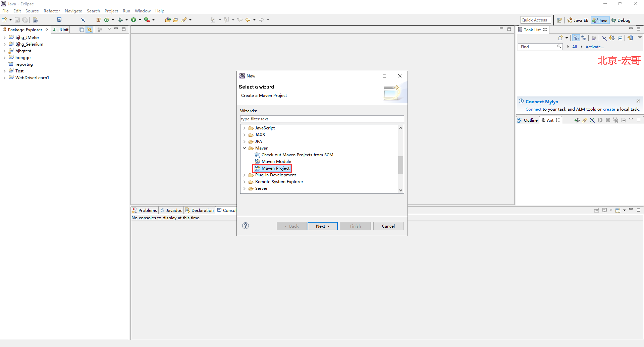Click the Connect link in Mylyn
This screenshot has width=644, height=347.
pos(533,109)
